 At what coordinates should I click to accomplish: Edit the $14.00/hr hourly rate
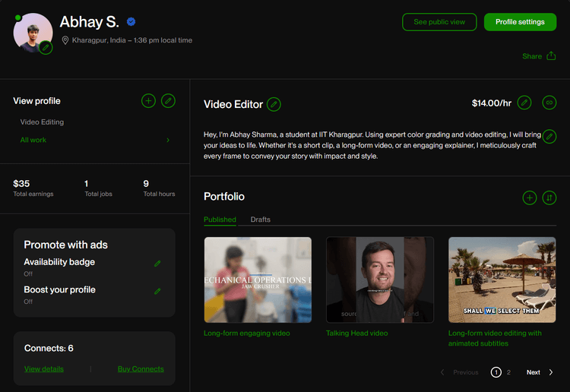point(524,103)
